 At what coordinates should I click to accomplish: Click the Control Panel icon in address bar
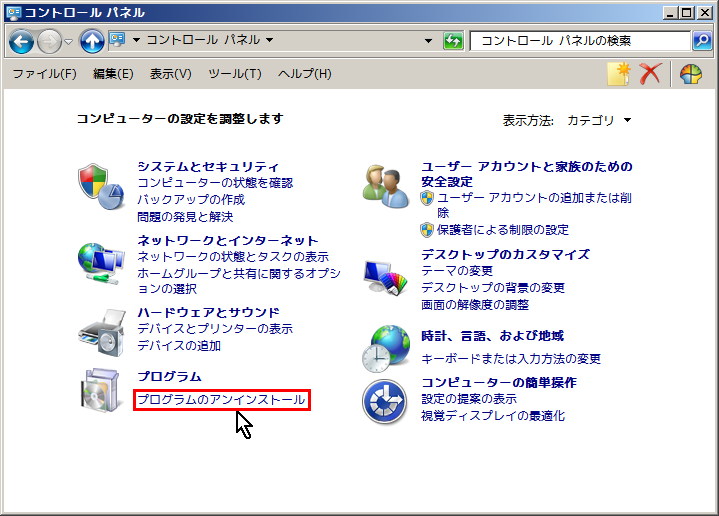click(x=117, y=40)
